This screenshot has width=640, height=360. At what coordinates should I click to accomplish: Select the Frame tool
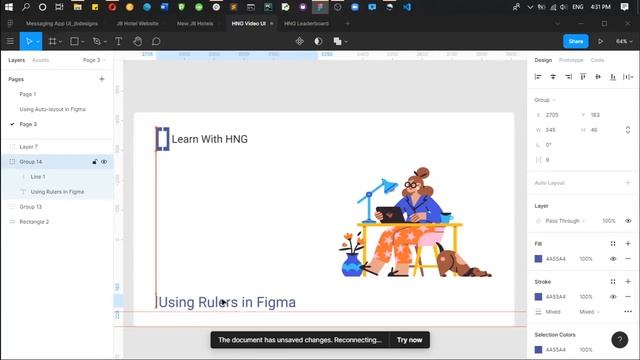click(x=52, y=41)
